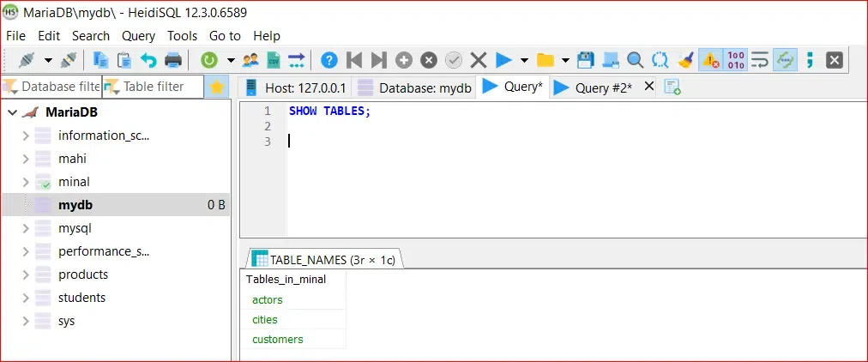Add a new query tab icon

coord(672,87)
